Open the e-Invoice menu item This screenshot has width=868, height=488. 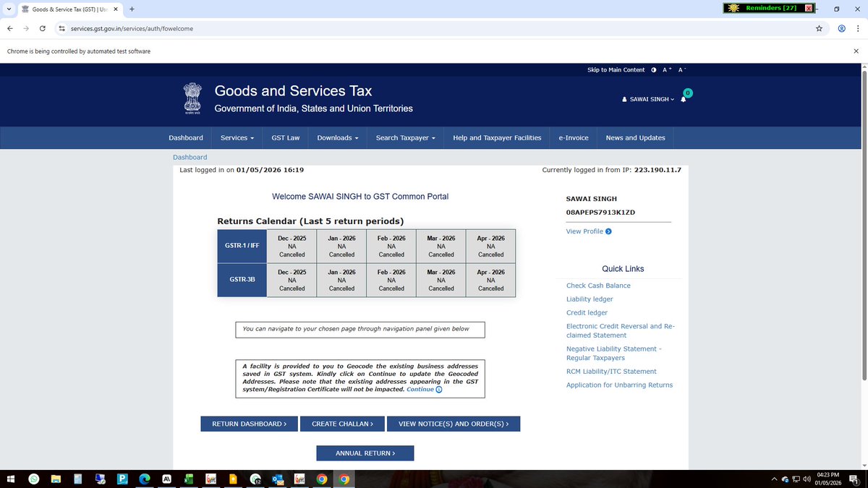[574, 137]
